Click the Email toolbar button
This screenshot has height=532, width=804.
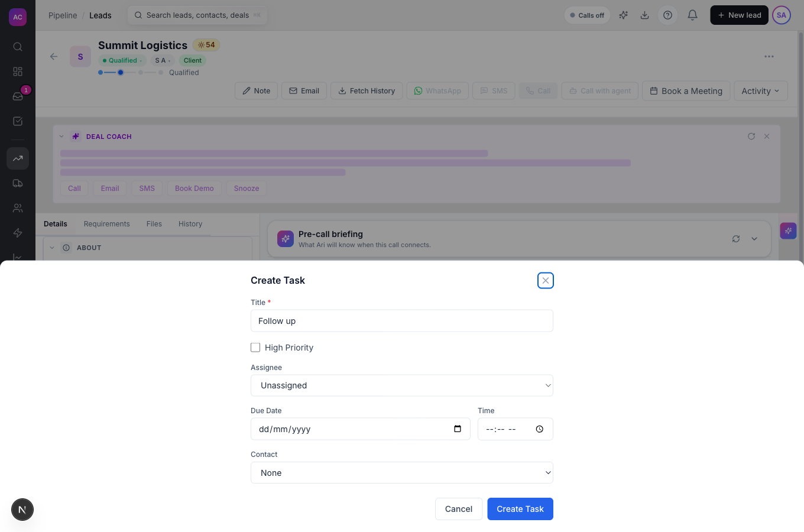point(304,91)
